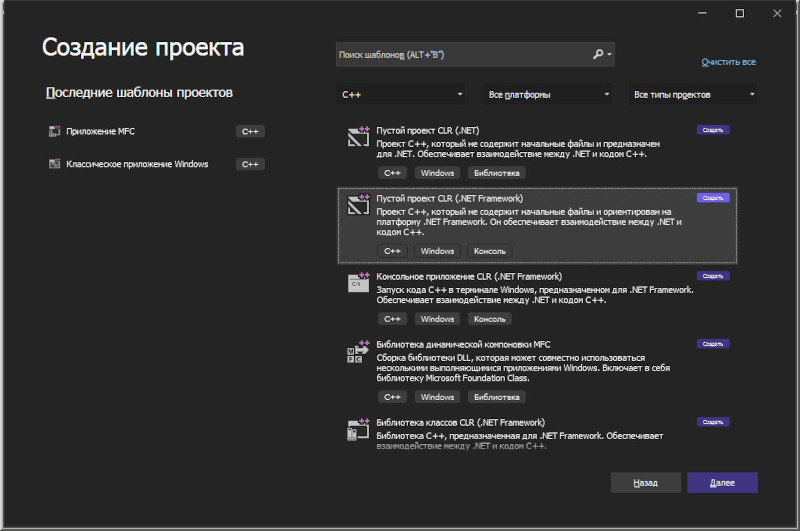This screenshot has width=800, height=531.
Task: Select Консольное приложение CLR (.NET Framework) title
Action: coord(469,276)
